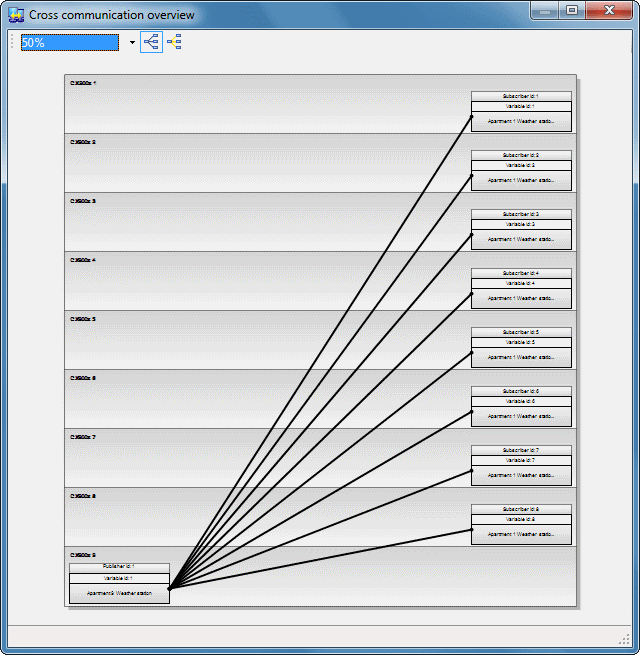Image resolution: width=640 pixels, height=655 pixels.
Task: Open the zoom level dropdown arrow
Action: pos(132,42)
